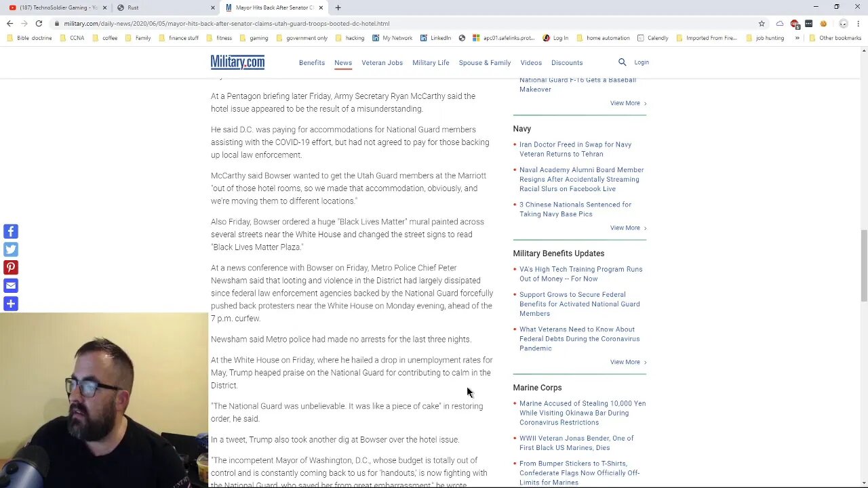View More under Military Benefits Updates
The width and height of the screenshot is (868, 488).
628,362
